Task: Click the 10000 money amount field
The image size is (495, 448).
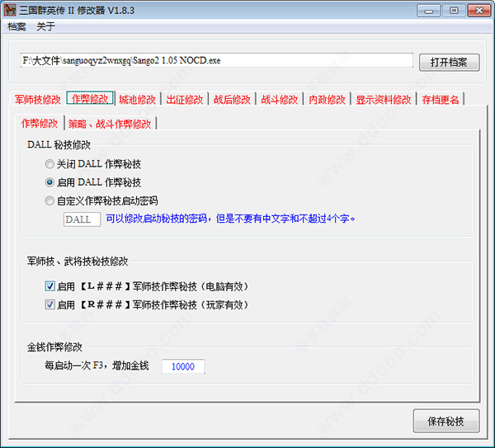Action: pos(183,366)
